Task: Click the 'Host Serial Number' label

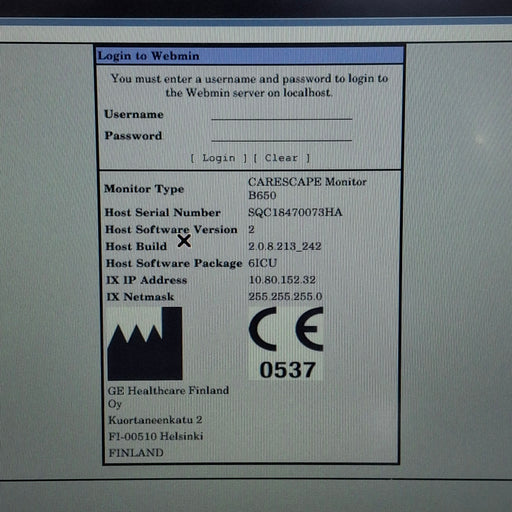Action: [163, 213]
